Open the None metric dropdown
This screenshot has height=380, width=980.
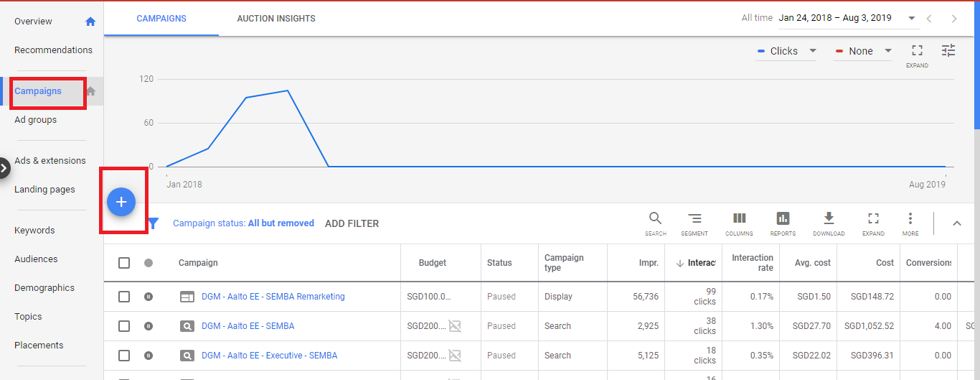coord(863,51)
